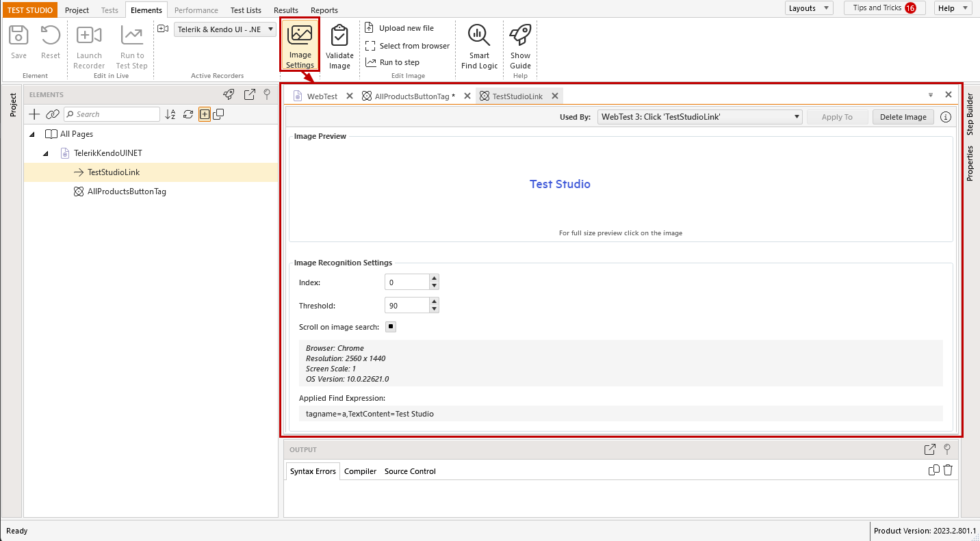Click the Test Studio image preview
Image resolution: width=980 pixels, height=541 pixels.
coord(560,184)
